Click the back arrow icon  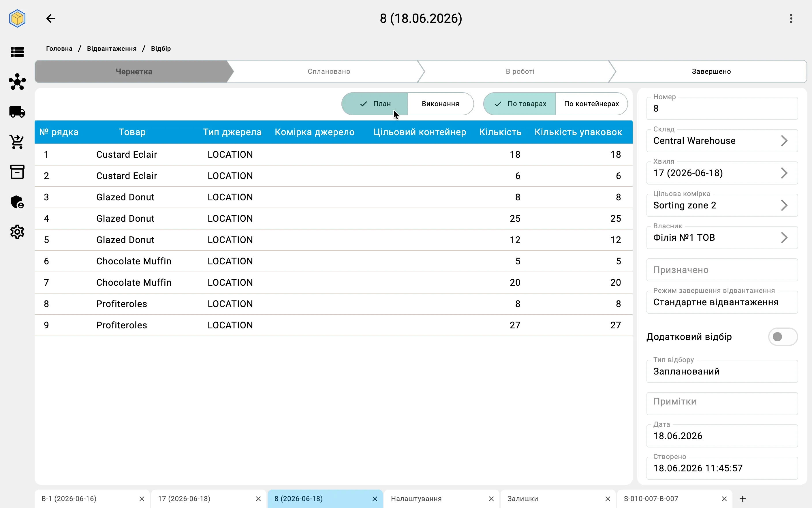coord(51,18)
